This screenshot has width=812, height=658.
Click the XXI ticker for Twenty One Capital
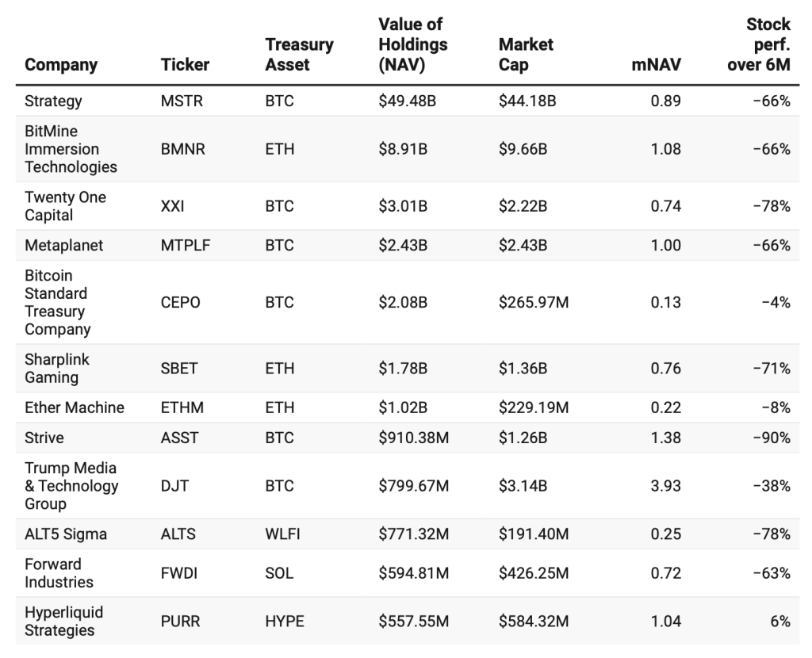click(172, 206)
